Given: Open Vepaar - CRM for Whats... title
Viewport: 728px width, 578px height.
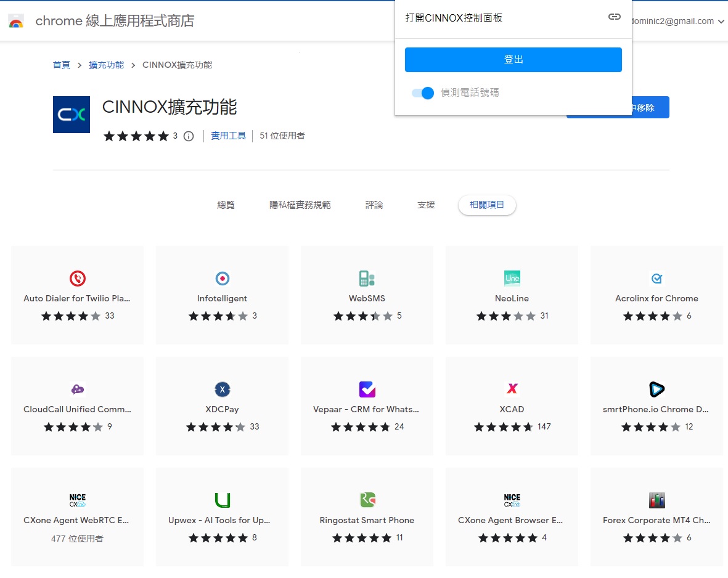Looking at the screenshot, I should pyautogui.click(x=366, y=410).
